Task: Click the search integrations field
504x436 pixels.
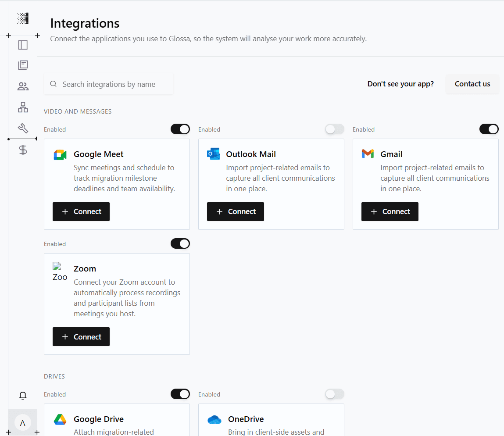Action: click(x=108, y=84)
